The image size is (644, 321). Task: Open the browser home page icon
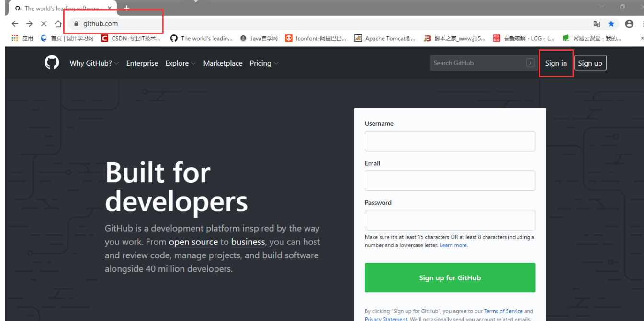click(58, 24)
